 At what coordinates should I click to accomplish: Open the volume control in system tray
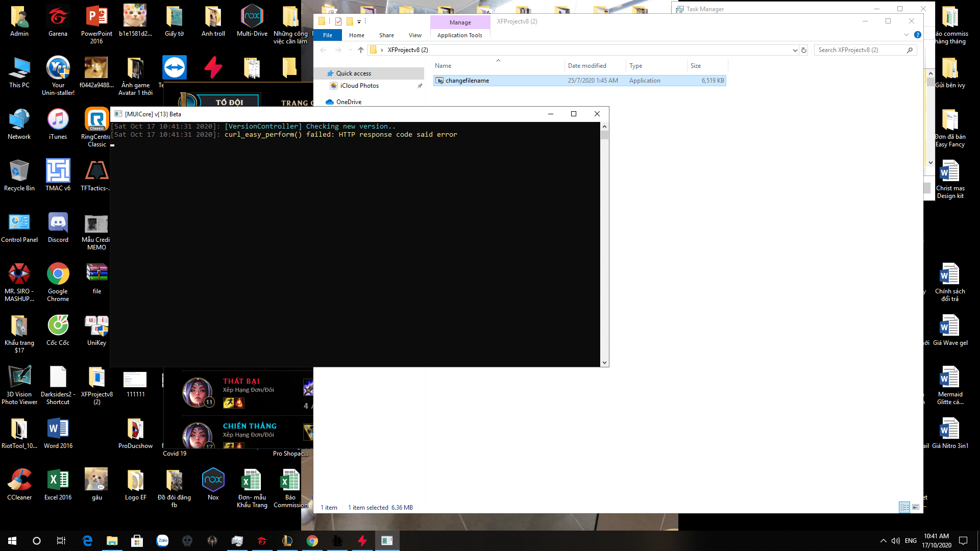895,541
